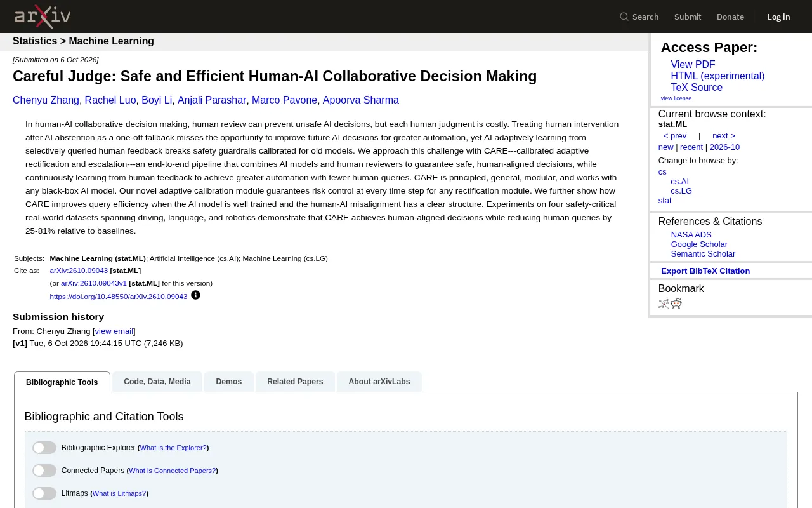Click arXiv:2610.09043v1 version link
812x508 pixels.
[94, 283]
